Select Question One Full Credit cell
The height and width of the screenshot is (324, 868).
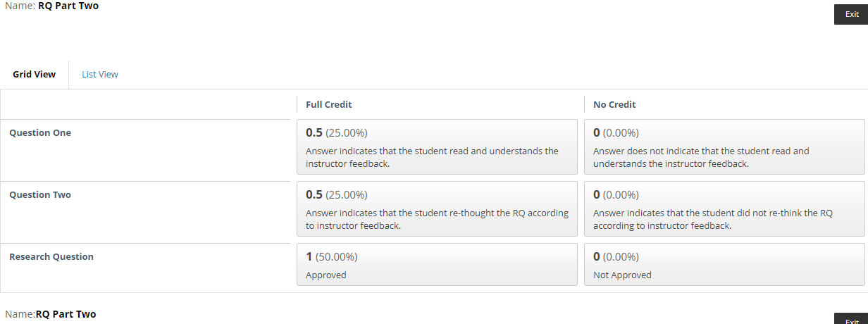pos(438,147)
